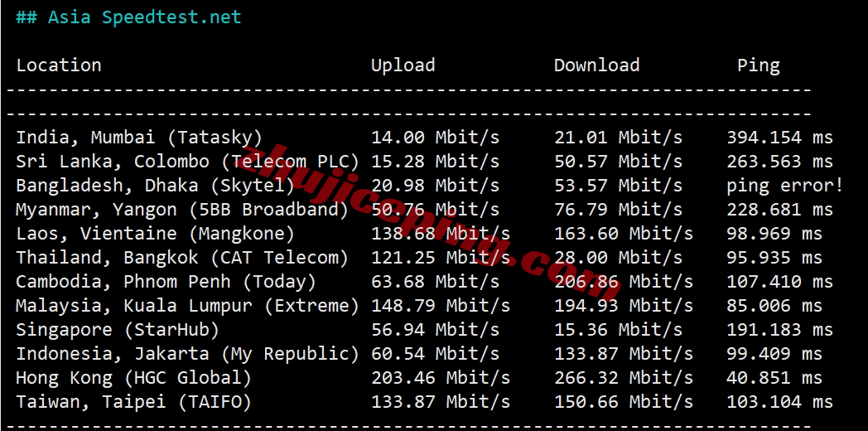Select the Download column header
This screenshot has width=868, height=431.
click(596, 65)
